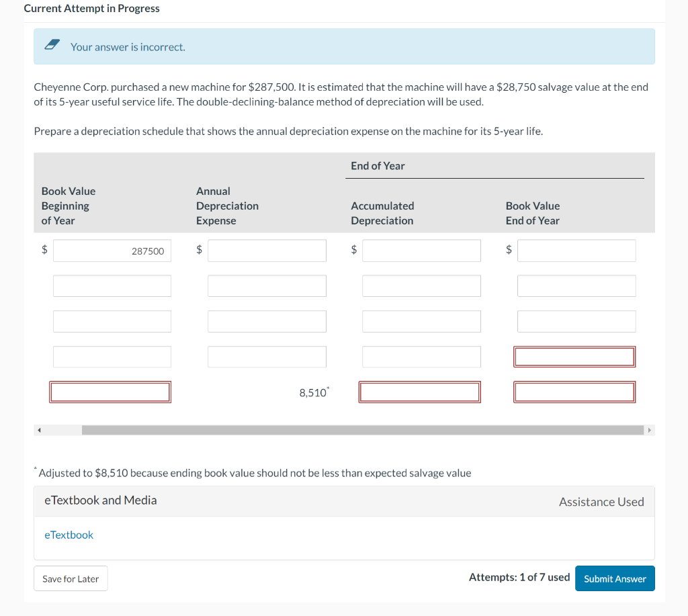Click the red-outlined row 5 Book Value End of Year field
This screenshot has height=616, width=688.
(x=574, y=392)
